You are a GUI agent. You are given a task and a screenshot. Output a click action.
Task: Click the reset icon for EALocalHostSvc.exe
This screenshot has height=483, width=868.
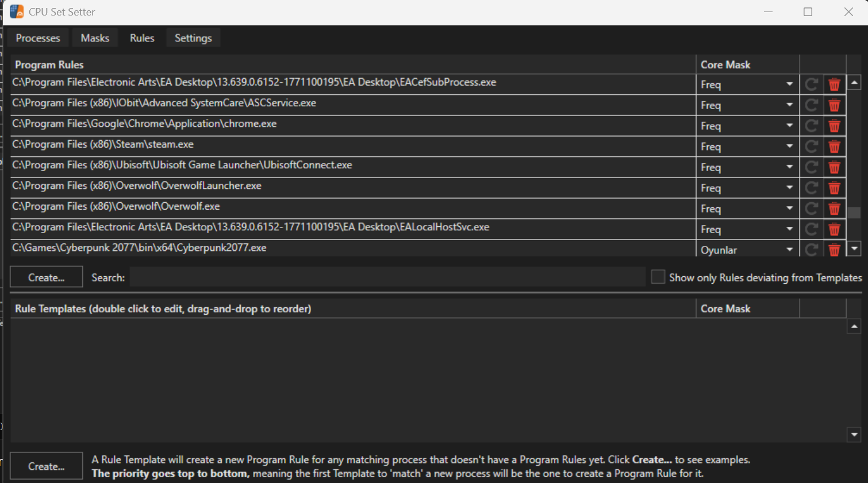point(812,230)
